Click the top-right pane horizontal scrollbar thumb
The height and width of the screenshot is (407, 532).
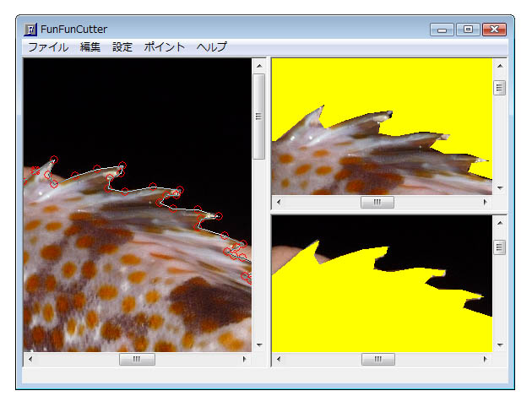377,202
